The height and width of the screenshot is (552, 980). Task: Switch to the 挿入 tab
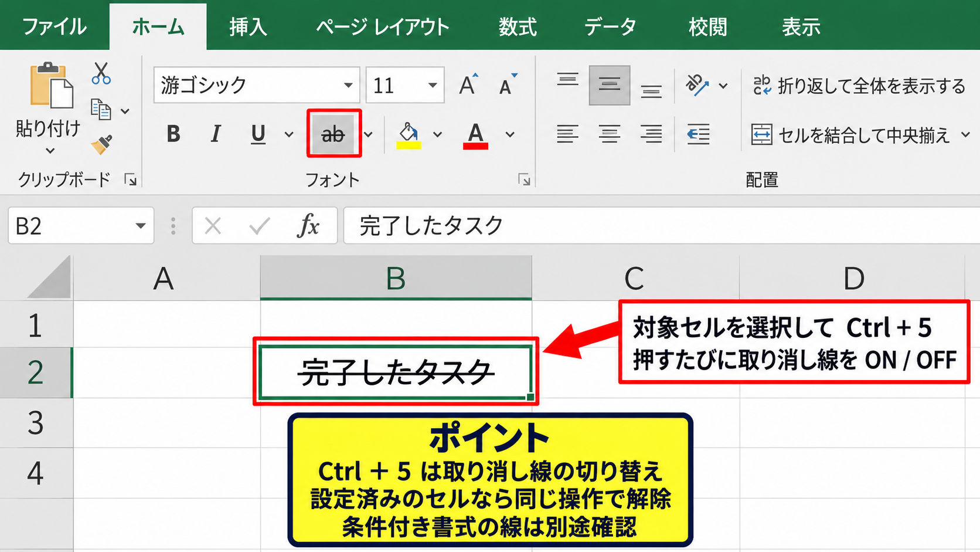pos(248,27)
